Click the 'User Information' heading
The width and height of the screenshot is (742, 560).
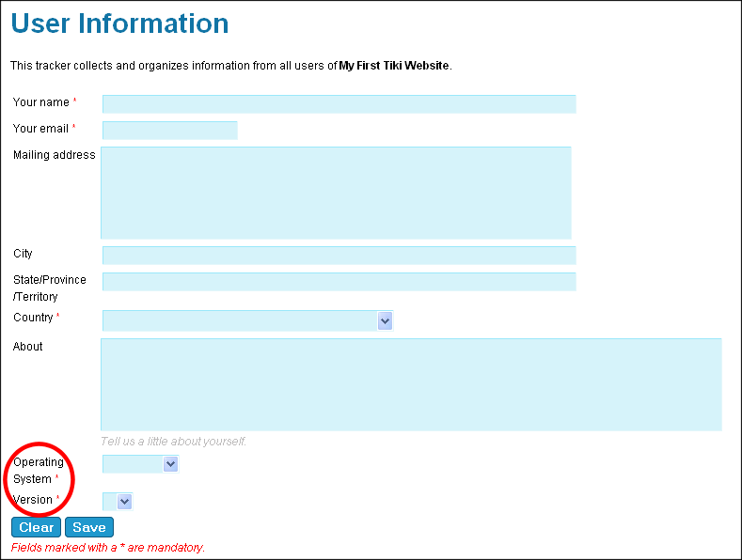click(119, 23)
